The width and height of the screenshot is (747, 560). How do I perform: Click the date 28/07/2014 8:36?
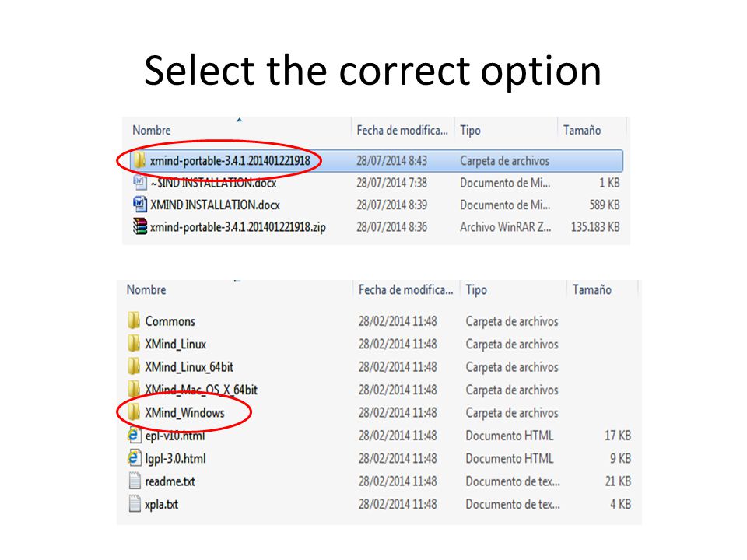[x=391, y=226]
